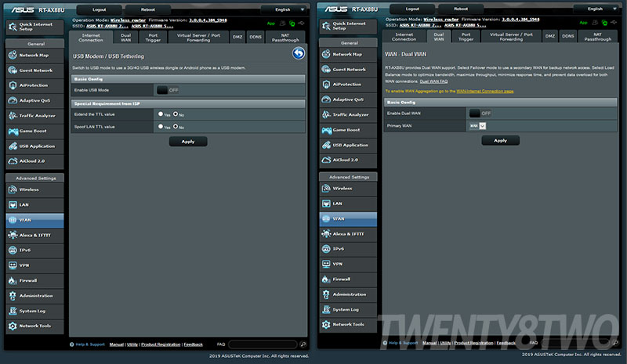Image resolution: width=627 pixels, height=364 pixels.
Task: Open Game Boost icon in right window
Action: (x=326, y=130)
